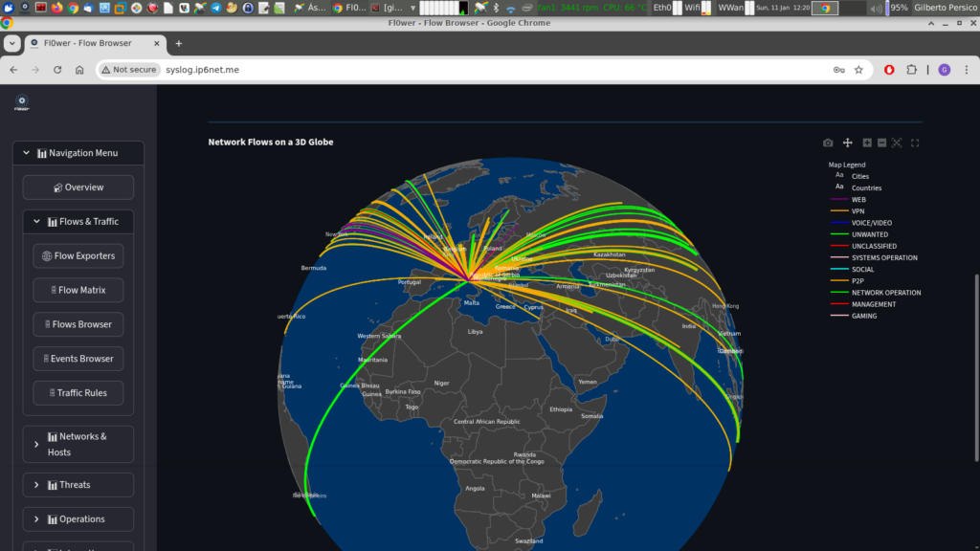Click the Overview button in the sidebar
Screen dimensions: 980x551
click(78, 187)
